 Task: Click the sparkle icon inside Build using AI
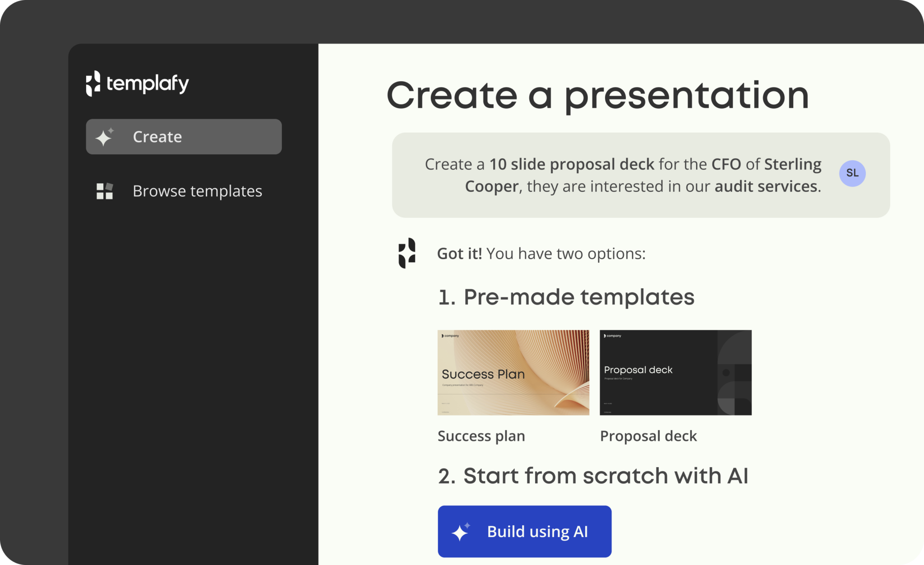(460, 531)
